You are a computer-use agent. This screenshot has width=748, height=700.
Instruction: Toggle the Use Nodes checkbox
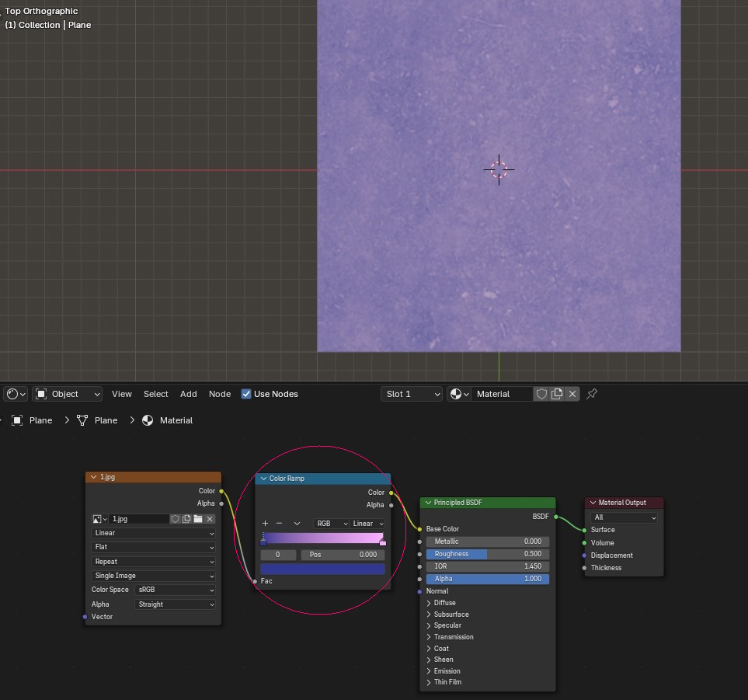click(x=246, y=394)
